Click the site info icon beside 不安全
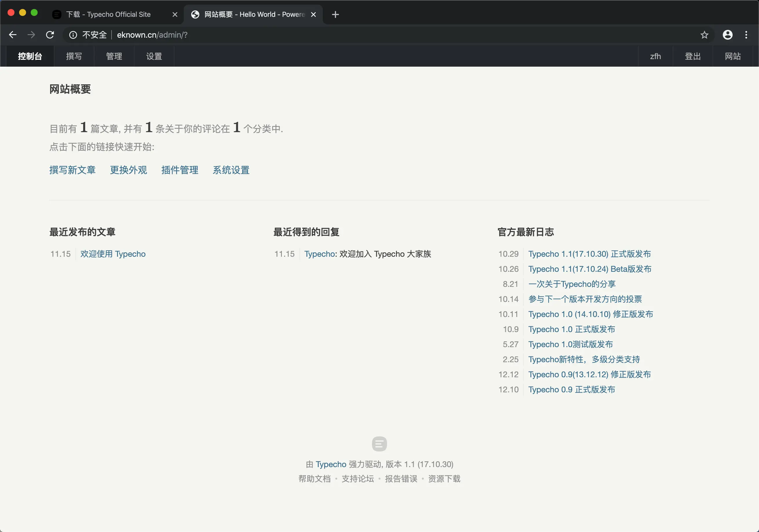 tap(73, 35)
